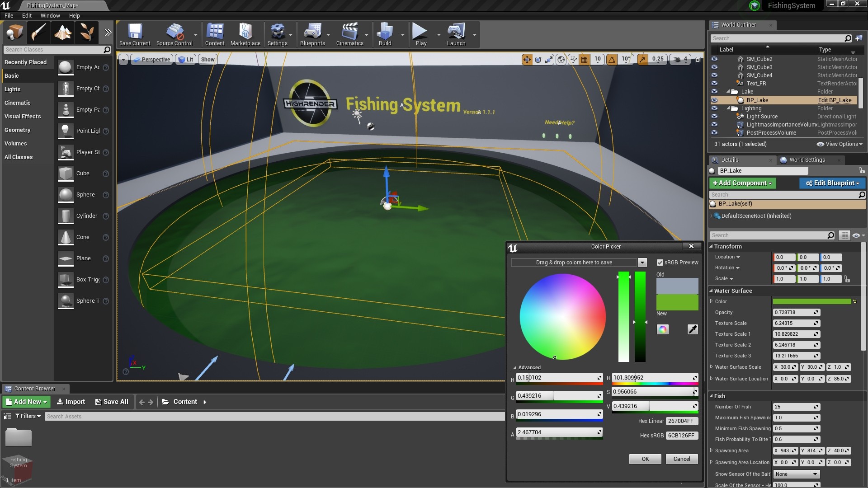Switch to the World Settings tab

807,160
